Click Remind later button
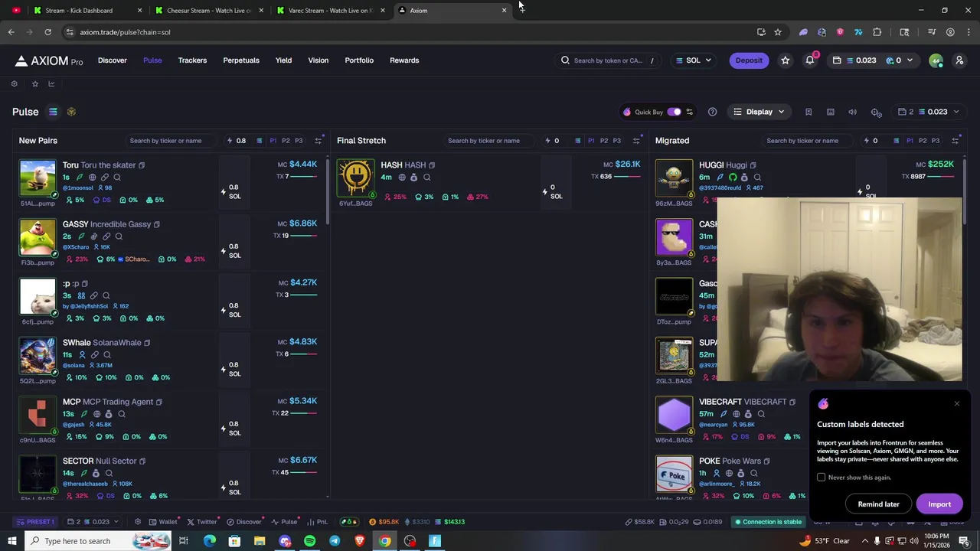Image resolution: width=980 pixels, height=551 pixels. pyautogui.click(x=878, y=504)
